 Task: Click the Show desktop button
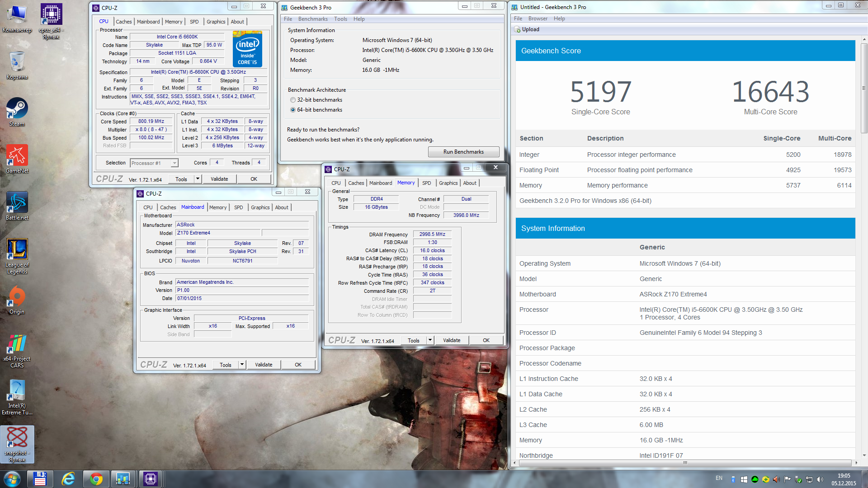[x=864, y=479]
